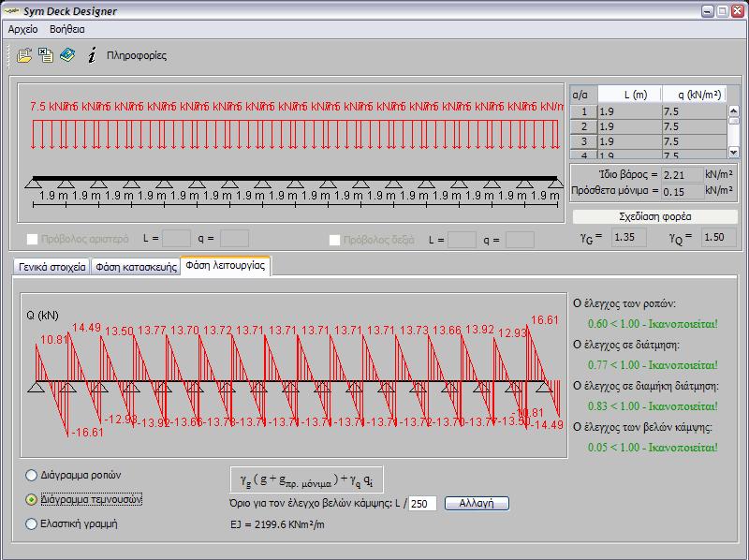The width and height of the screenshot is (749, 560).
Task: Close the Sym Deck Designer window
Action: tap(738, 11)
